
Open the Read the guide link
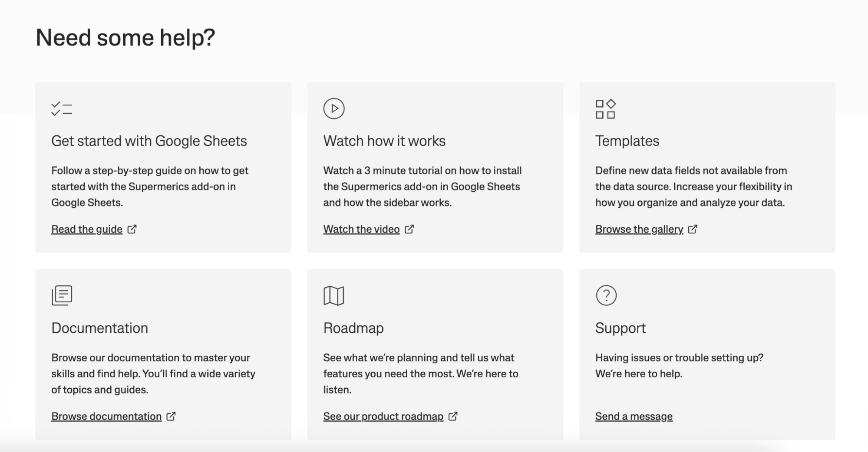(x=86, y=229)
